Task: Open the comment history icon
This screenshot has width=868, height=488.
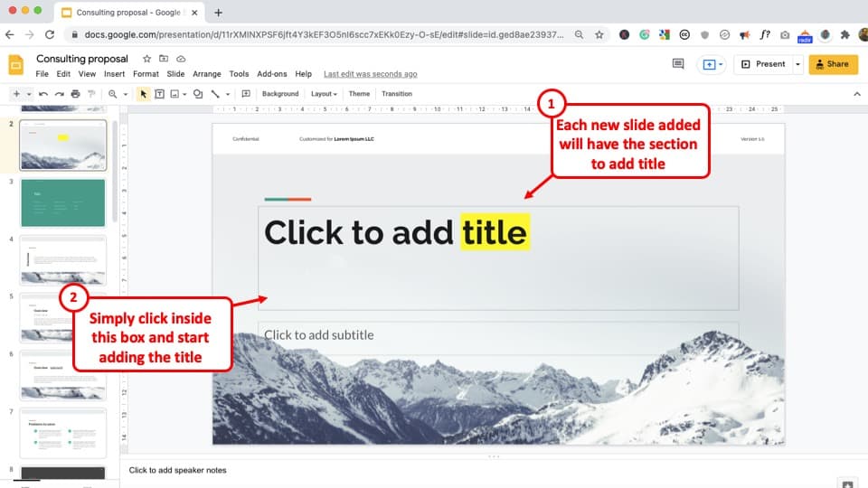Action: [678, 64]
